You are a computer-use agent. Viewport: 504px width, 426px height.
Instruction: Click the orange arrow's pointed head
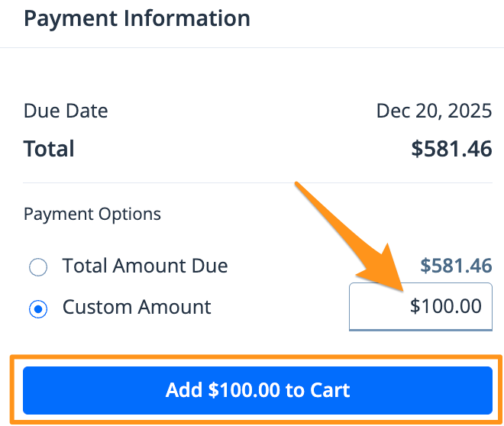pyautogui.click(x=386, y=269)
